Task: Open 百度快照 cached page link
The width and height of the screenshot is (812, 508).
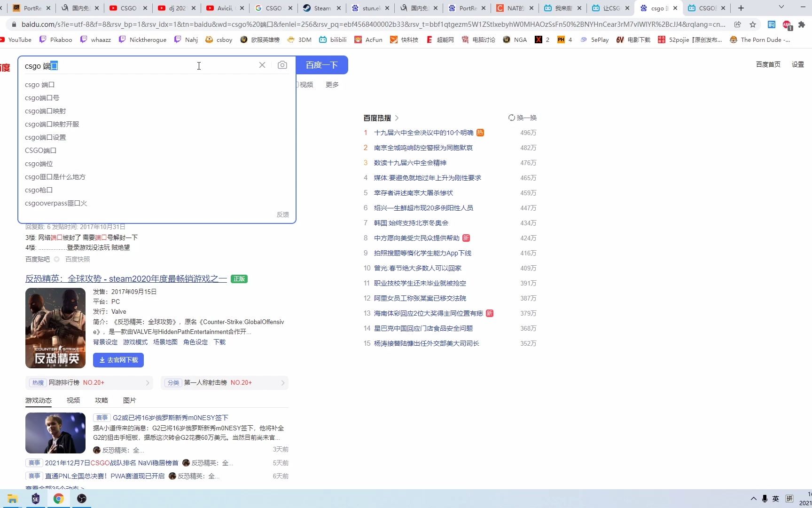Action: [x=78, y=259]
